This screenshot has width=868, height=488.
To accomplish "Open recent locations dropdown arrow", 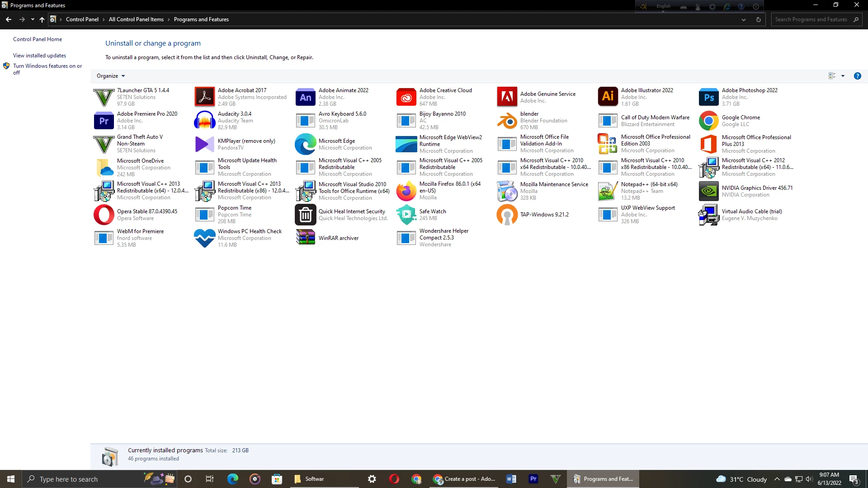I will [33, 19].
